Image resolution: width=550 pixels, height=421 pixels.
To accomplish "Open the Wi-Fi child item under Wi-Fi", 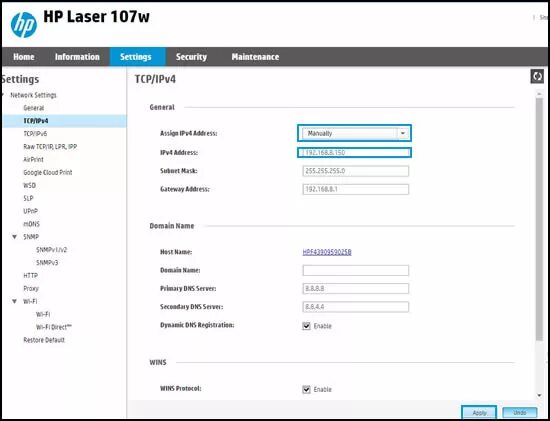I will 43,314.
